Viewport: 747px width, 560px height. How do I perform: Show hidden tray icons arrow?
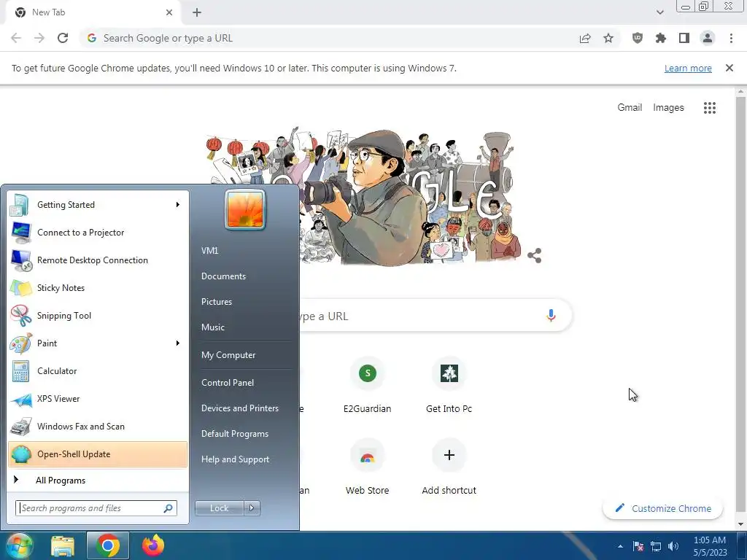[620, 546]
